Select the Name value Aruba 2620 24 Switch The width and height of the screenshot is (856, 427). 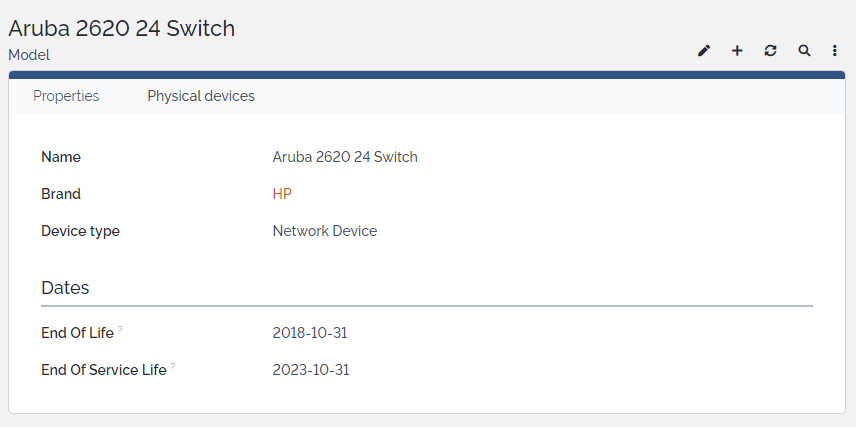[345, 157]
